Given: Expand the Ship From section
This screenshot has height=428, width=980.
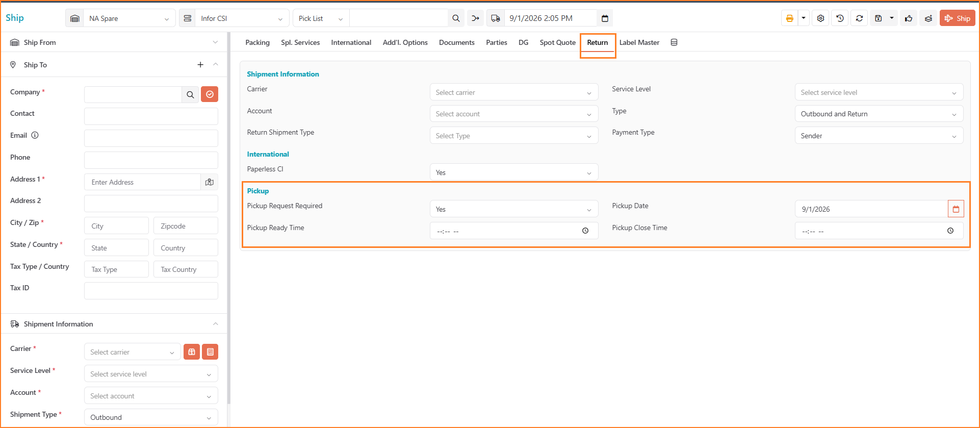Looking at the screenshot, I should 114,42.
